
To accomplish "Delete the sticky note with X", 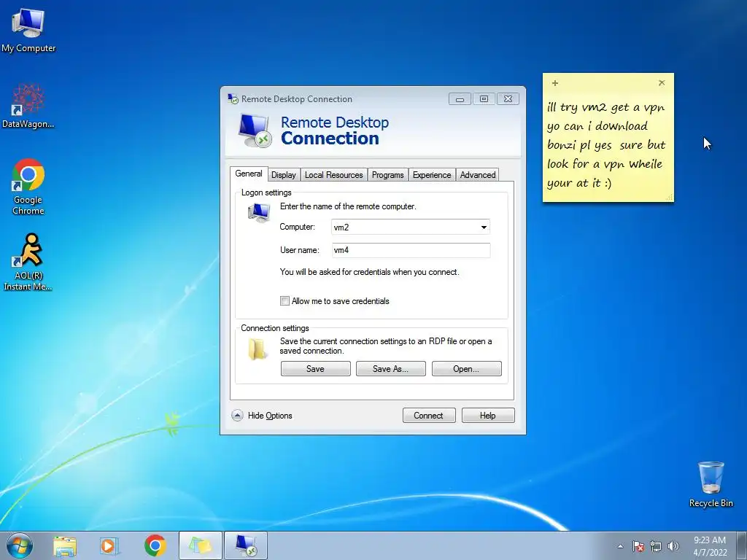I will (x=662, y=83).
